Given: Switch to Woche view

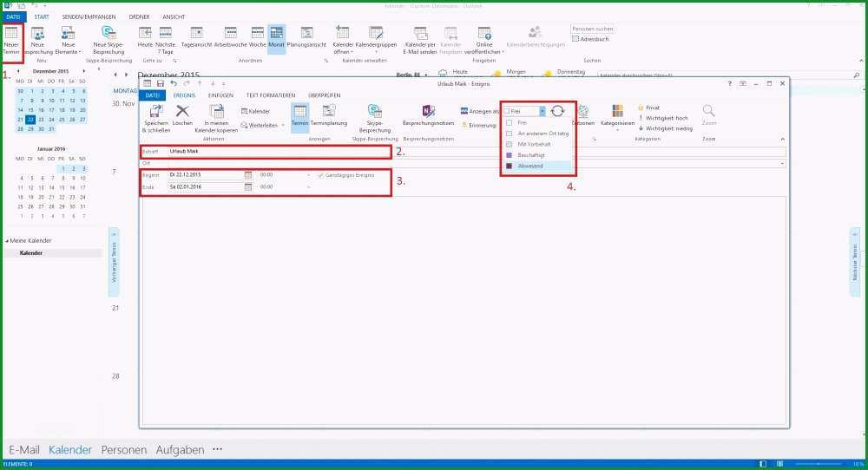Looking at the screenshot, I should [x=258, y=37].
